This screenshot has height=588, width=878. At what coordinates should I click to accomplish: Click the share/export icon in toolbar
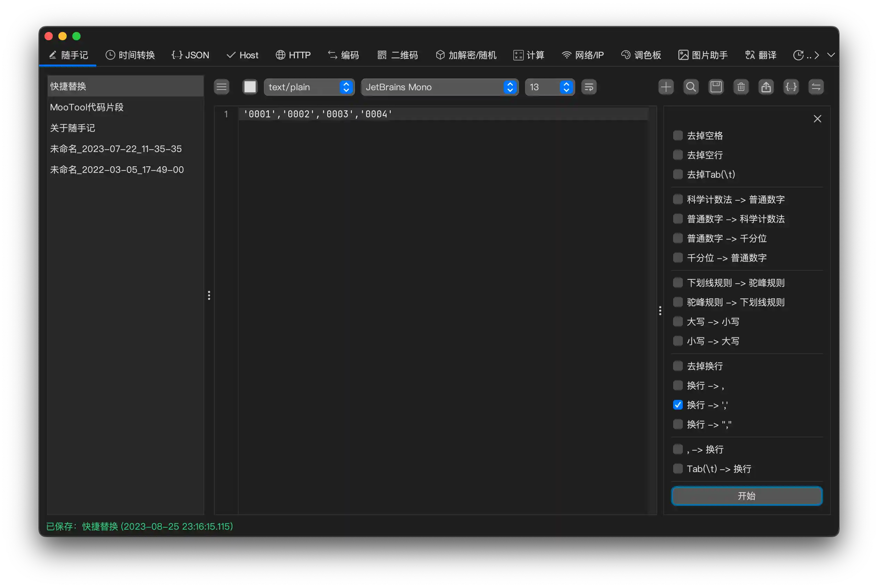[766, 87]
